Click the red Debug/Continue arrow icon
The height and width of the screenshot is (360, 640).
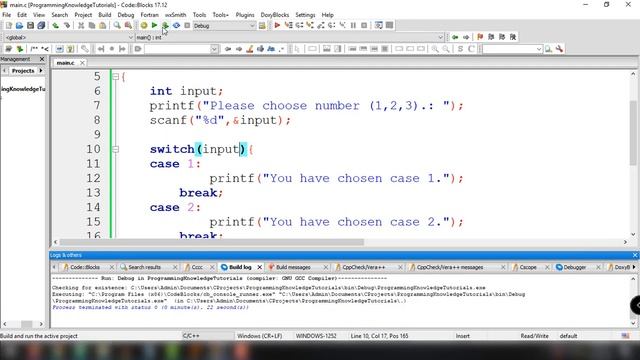pos(277,25)
